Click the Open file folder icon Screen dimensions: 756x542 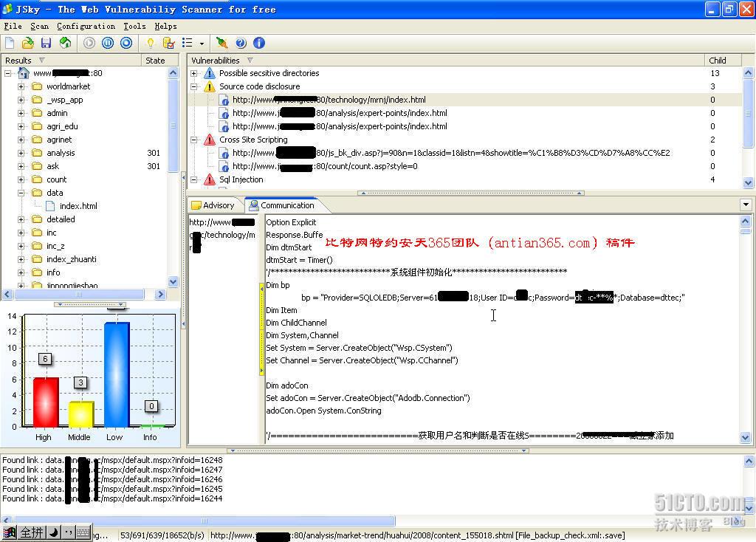pos(28,44)
